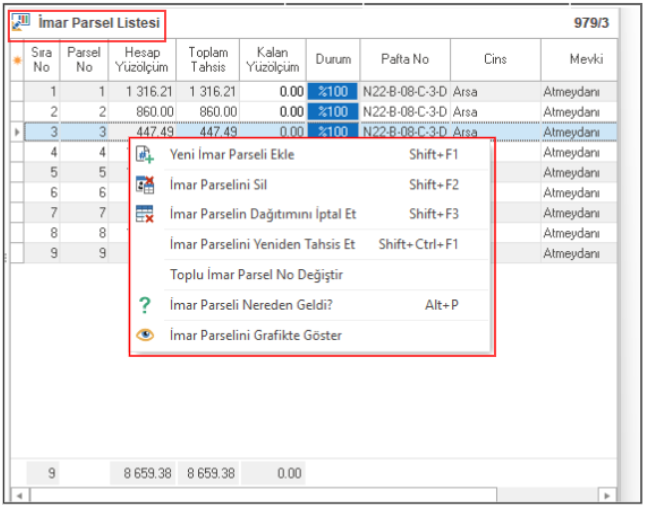The height and width of the screenshot is (505, 647).
Task: Click the green question mark icon
Action: 145,305
